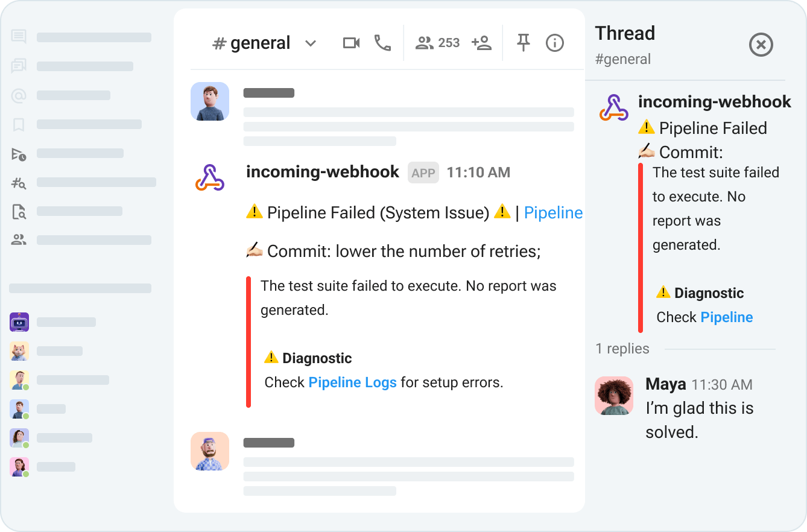Click the incoming-webhook app avatar
Viewport: 807px width, 532px height.
point(210,178)
